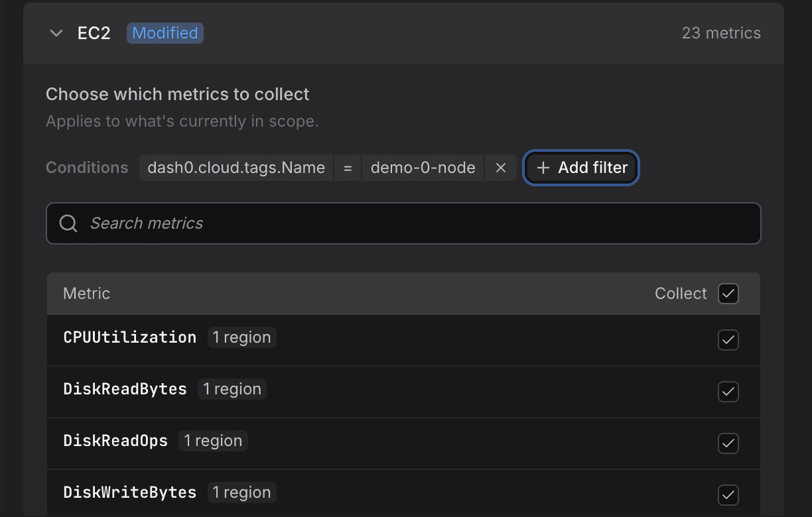812x517 pixels.
Task: Uncheck the DiskWriteBytes collect checkbox
Action: (728, 495)
